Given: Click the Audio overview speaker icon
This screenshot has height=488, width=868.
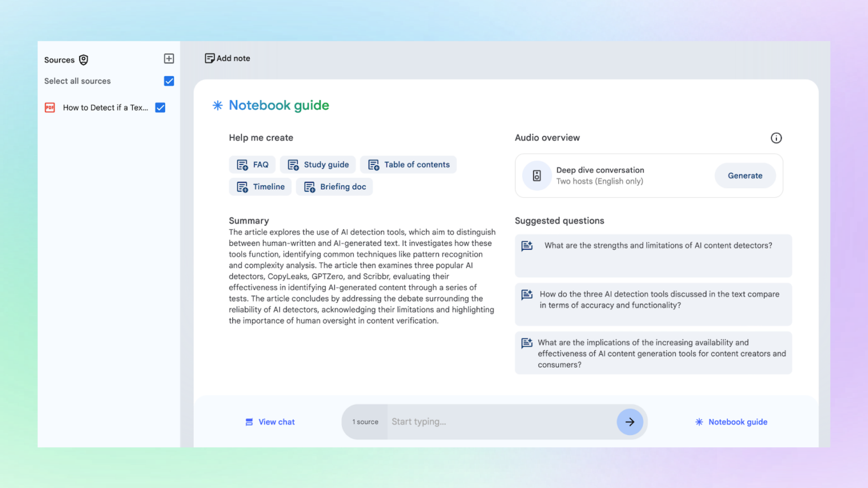Looking at the screenshot, I should tap(537, 176).
